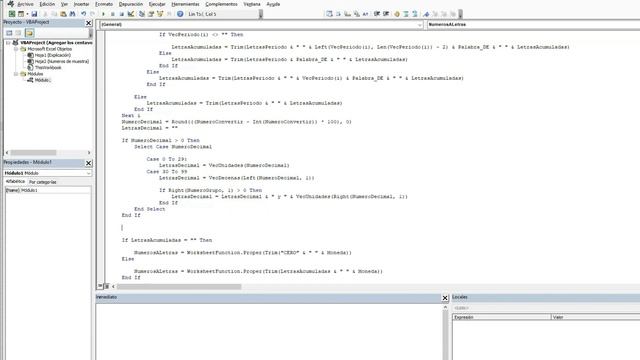Save the project with the floppy disk icon

point(34,14)
